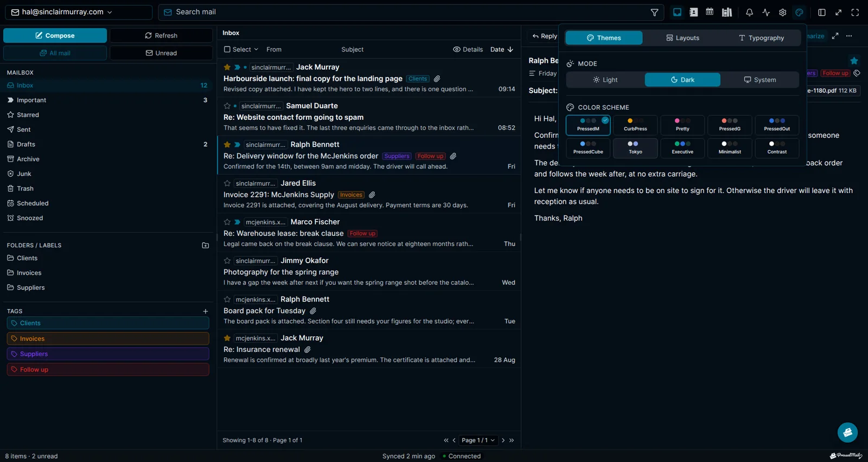This screenshot has height=462, width=868.
Task: Open the contacts address book icon
Action: click(693, 12)
